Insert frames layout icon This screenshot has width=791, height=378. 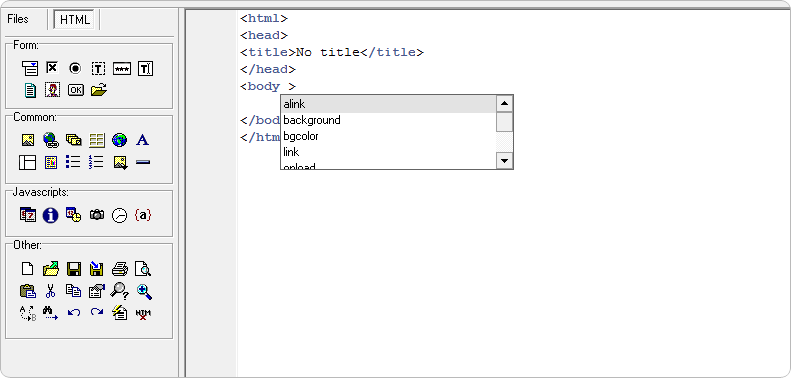point(27,162)
